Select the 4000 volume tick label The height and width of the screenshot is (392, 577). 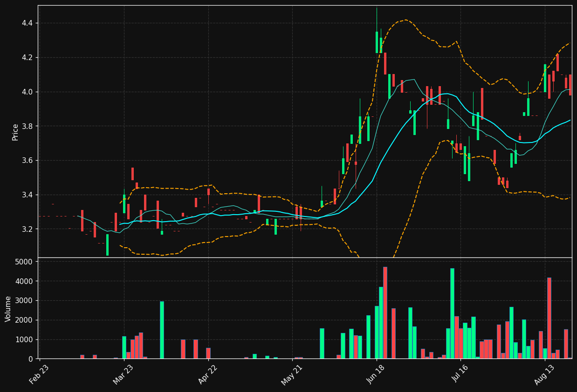(x=24, y=281)
